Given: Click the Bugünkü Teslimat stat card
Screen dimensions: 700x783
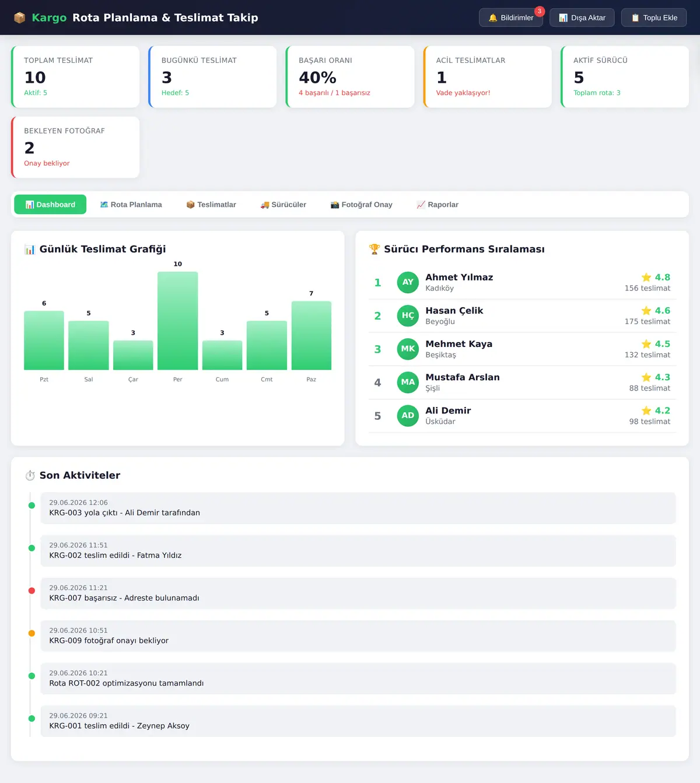Looking at the screenshot, I should (212, 77).
